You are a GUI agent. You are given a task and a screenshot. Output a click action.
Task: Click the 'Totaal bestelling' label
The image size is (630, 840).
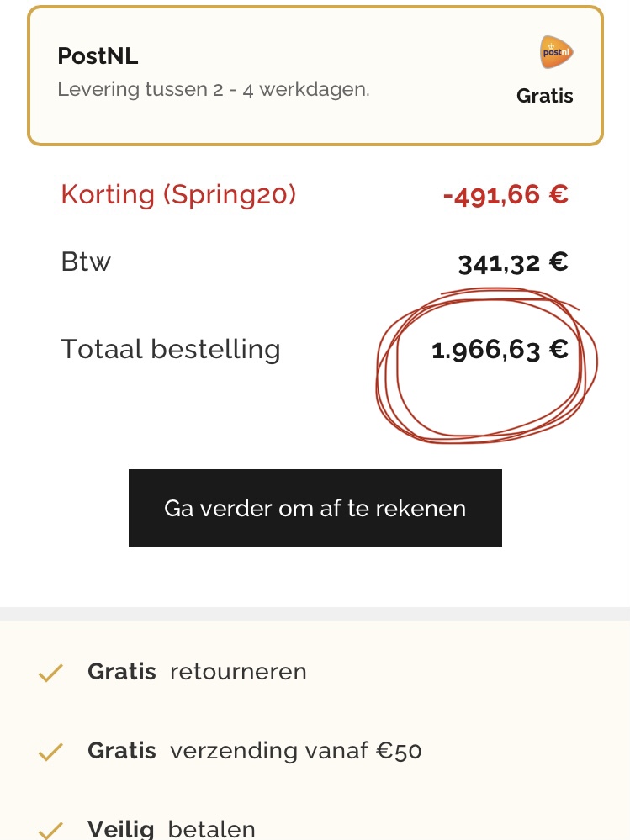(171, 349)
